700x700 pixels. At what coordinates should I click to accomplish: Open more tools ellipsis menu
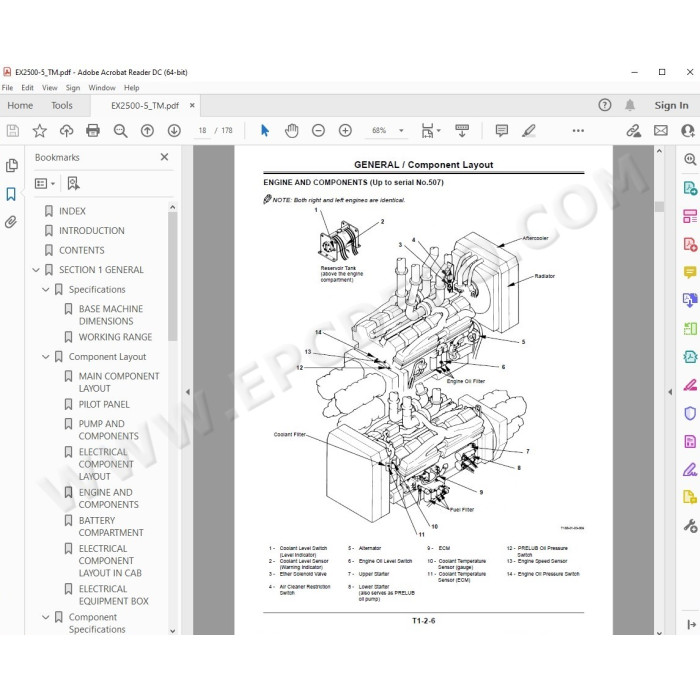click(x=578, y=131)
